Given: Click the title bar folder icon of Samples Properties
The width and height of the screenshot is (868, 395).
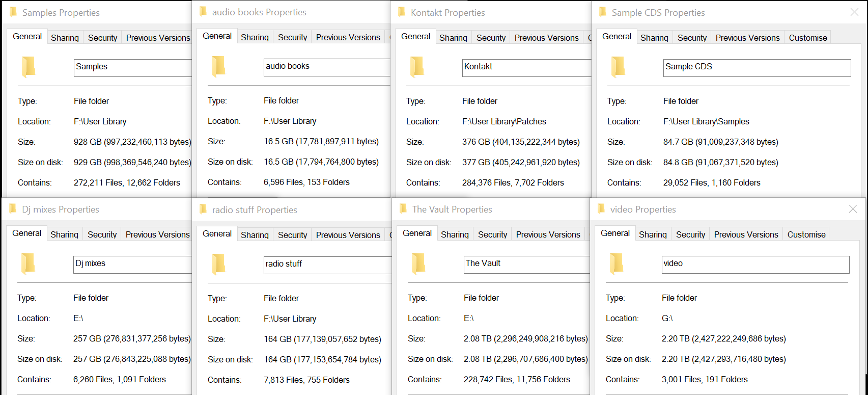Looking at the screenshot, I should click(x=13, y=12).
